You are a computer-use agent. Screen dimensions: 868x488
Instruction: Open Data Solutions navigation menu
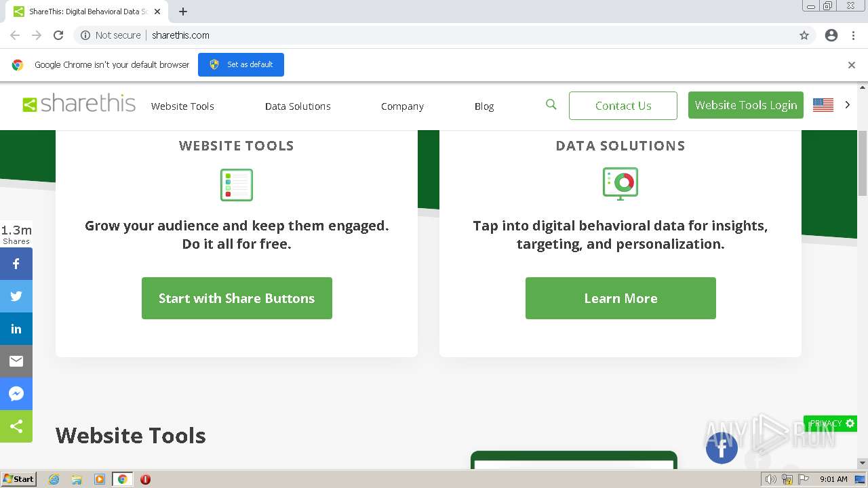(x=298, y=106)
